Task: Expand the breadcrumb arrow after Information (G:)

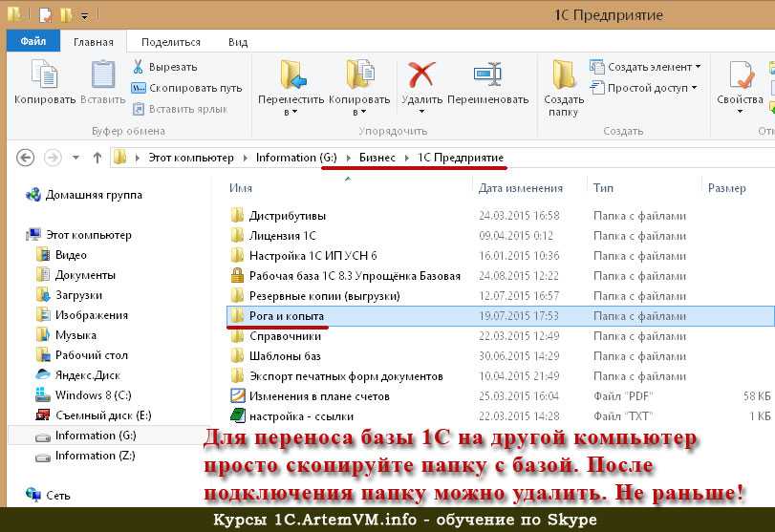Action: [348, 158]
